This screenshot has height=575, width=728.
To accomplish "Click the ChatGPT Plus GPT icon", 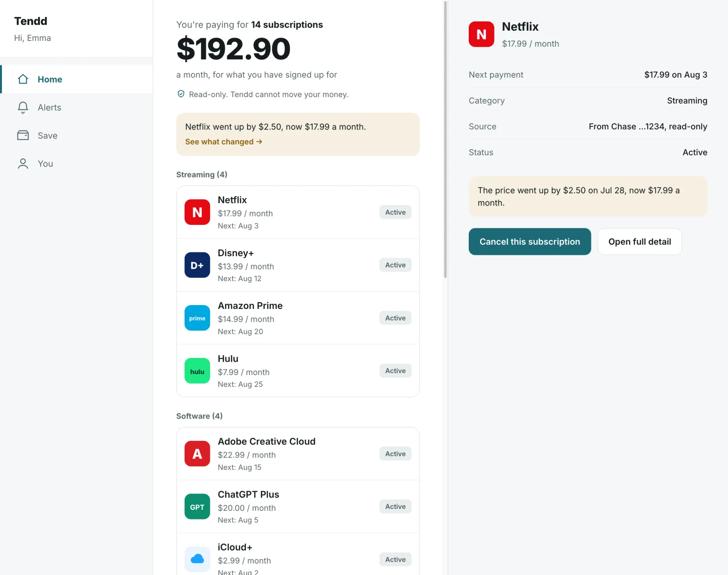I will pos(197,507).
